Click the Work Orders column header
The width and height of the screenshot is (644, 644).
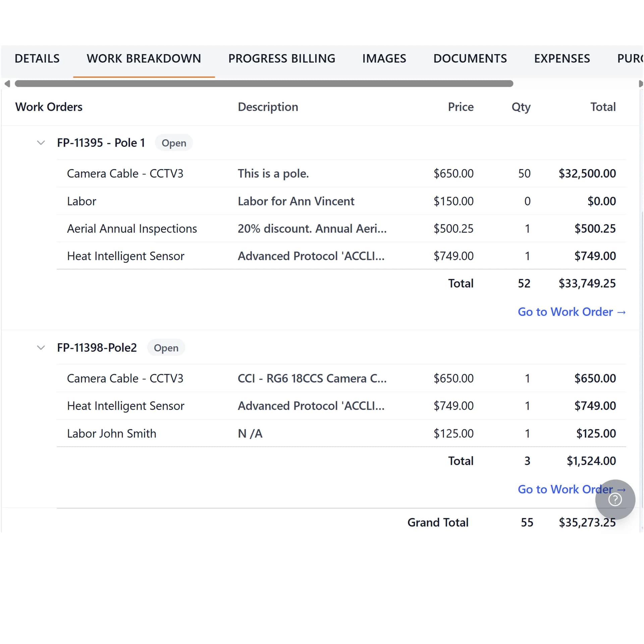coord(49,107)
